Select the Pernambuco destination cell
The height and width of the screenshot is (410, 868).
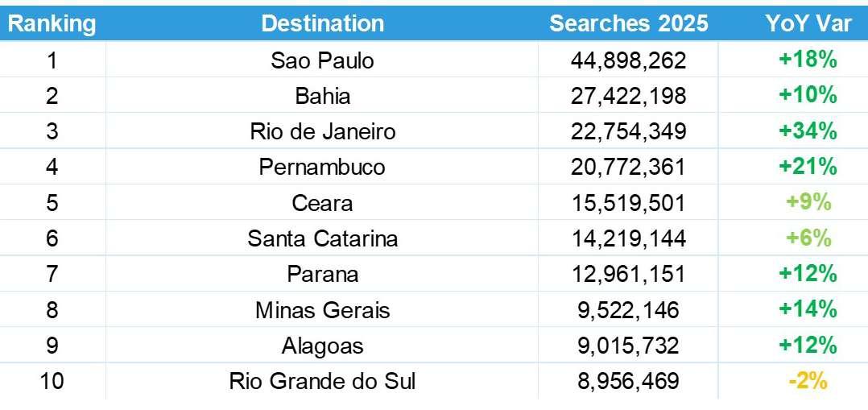322,167
